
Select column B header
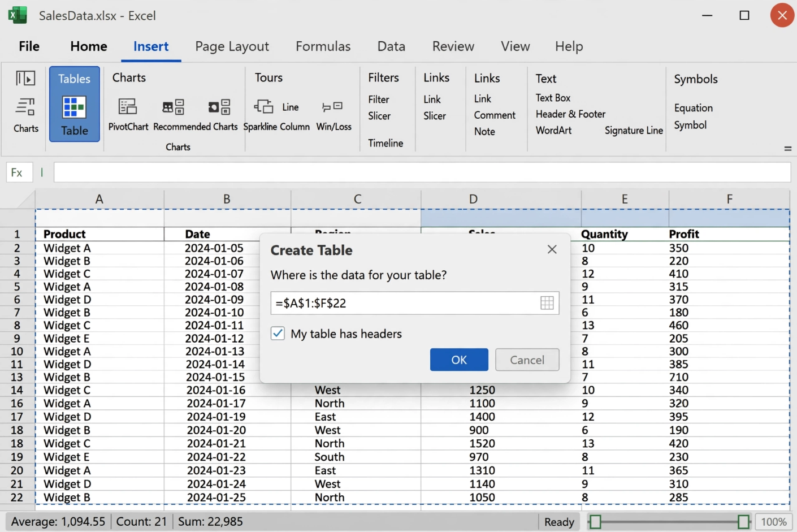[227, 199]
